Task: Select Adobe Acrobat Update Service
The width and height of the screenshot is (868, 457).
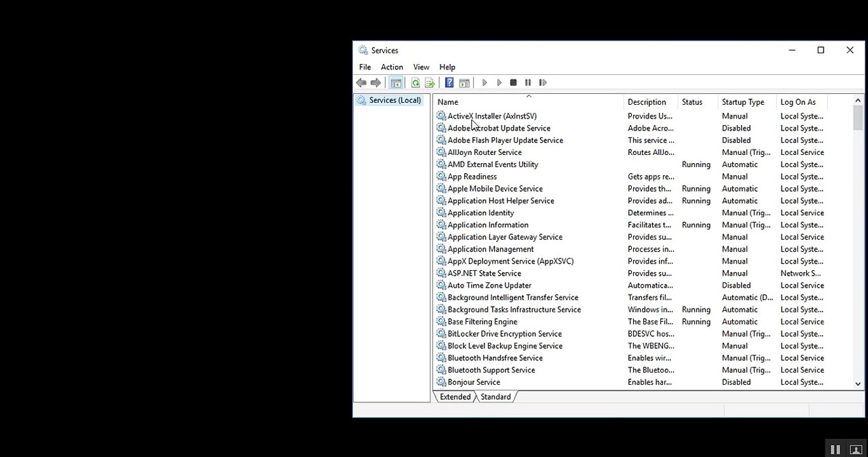Action: [x=499, y=128]
